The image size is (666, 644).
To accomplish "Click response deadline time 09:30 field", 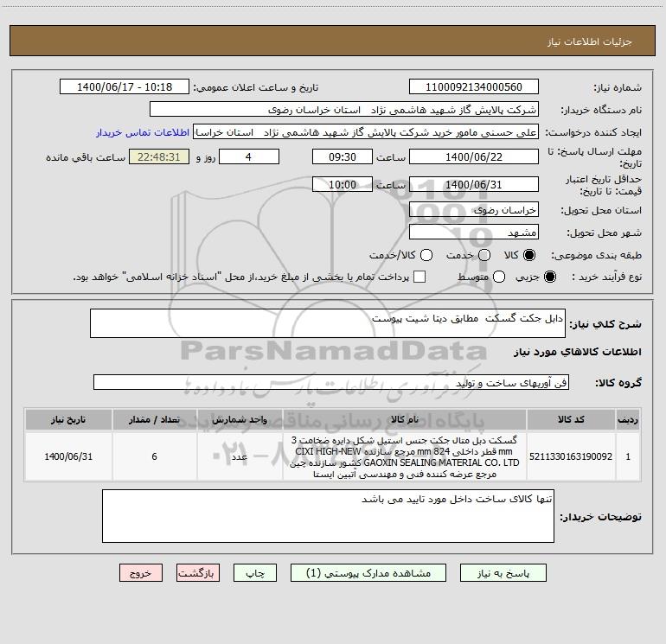I will (343, 156).
